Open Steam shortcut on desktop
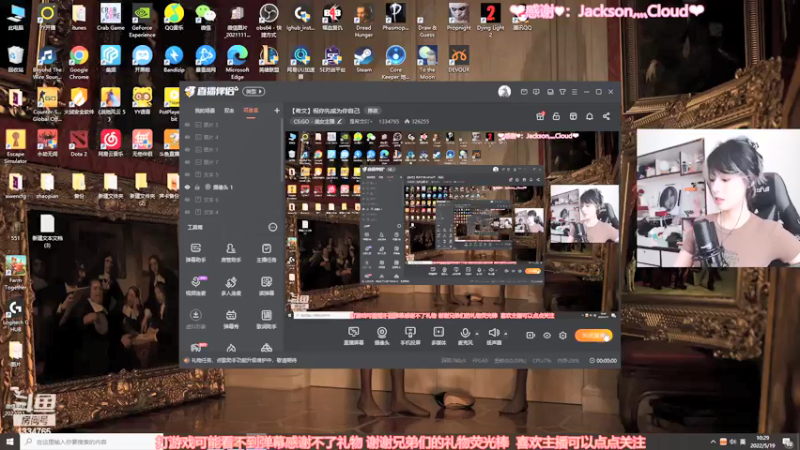The image size is (800, 450). pyautogui.click(x=364, y=59)
